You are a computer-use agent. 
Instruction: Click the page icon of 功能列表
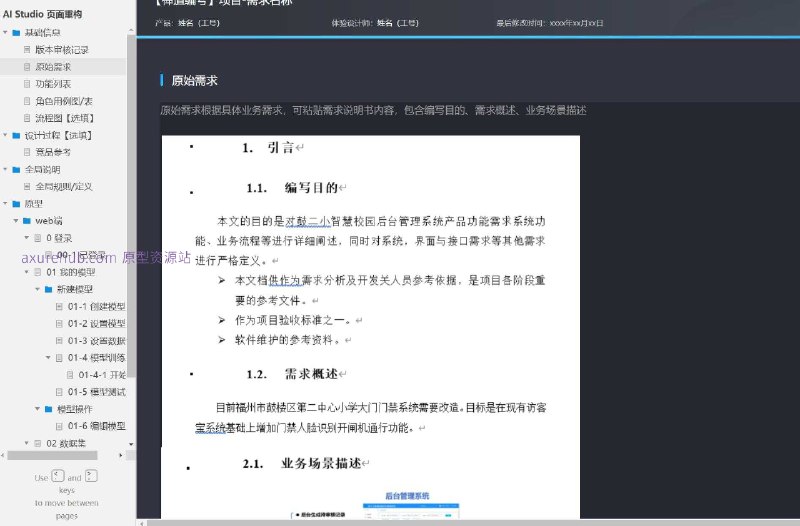[x=27, y=84]
